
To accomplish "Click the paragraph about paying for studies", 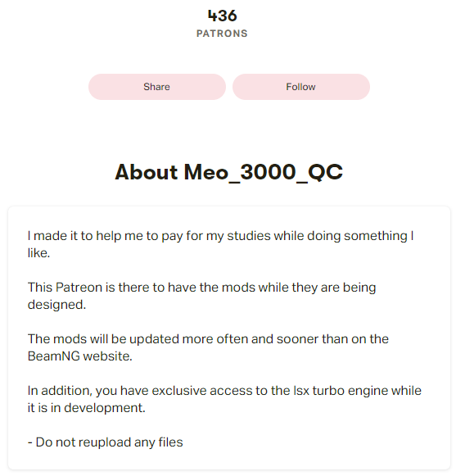I will (x=220, y=244).
